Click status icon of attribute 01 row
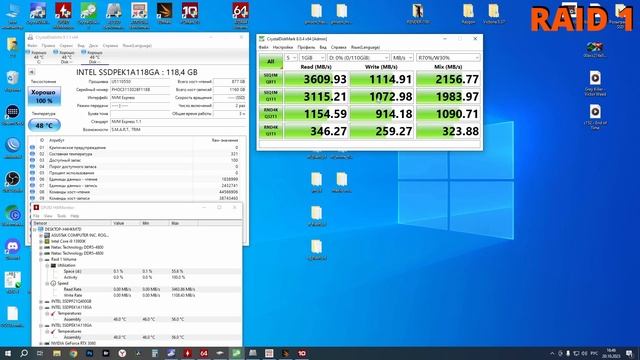 tap(32, 147)
